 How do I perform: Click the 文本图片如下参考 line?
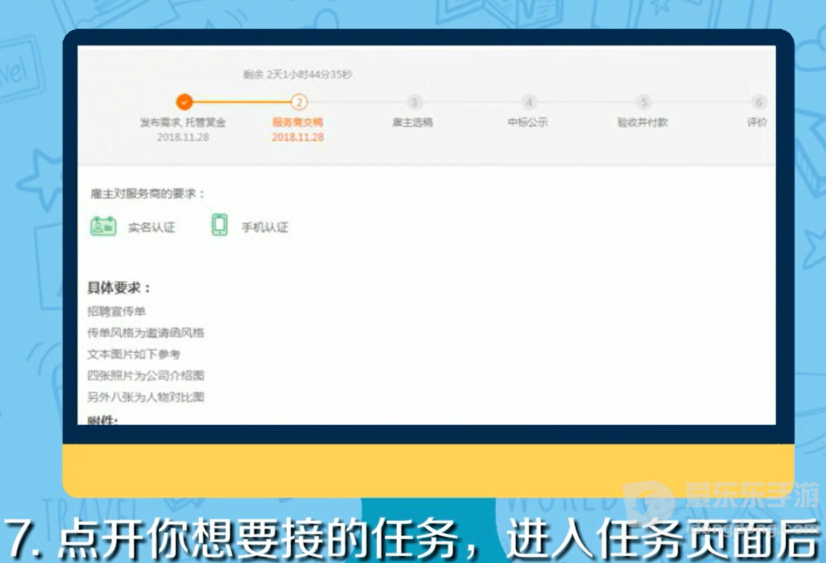[134, 354]
